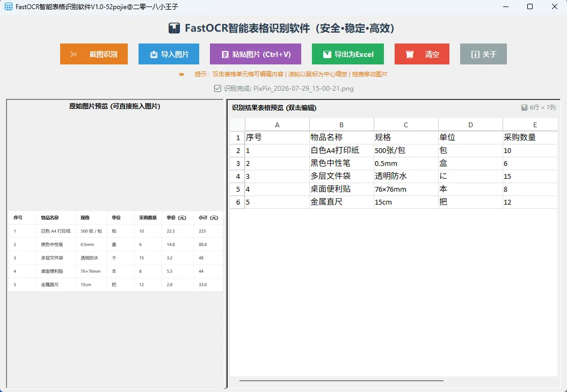Select cell 76×76mm in results table
This screenshot has width=567, height=392.
(406, 189)
